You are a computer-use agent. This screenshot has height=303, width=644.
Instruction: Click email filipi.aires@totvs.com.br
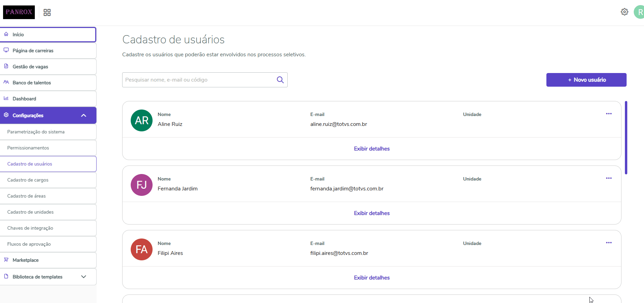pyautogui.click(x=339, y=253)
